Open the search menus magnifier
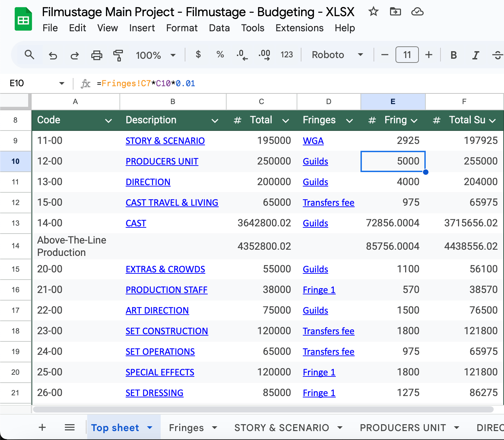504x440 pixels. click(30, 55)
